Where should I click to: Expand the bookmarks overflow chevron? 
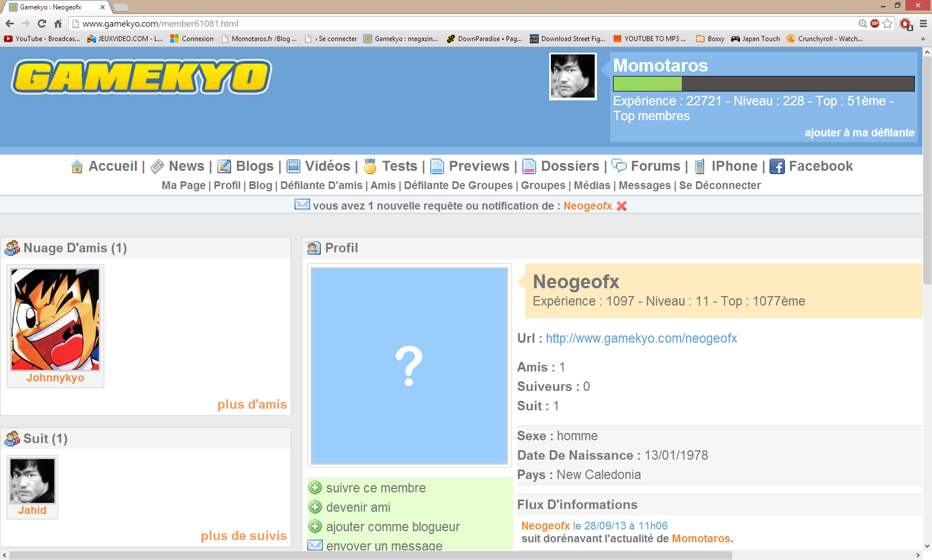pyautogui.click(x=923, y=39)
